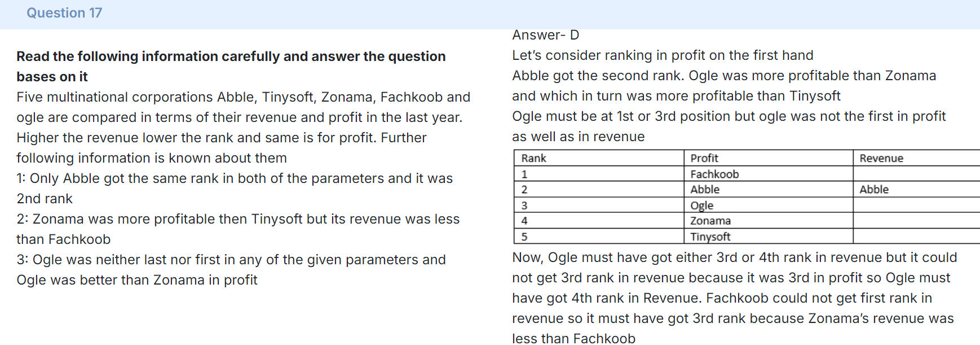Click the Zonama cell in the table
This screenshot has height=345, width=980.
click(769, 221)
